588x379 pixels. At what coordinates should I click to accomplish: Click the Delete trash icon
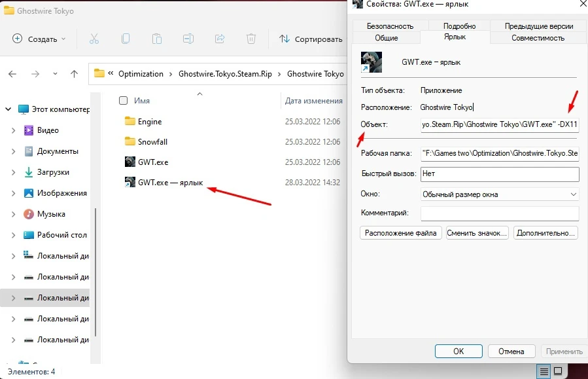point(251,39)
